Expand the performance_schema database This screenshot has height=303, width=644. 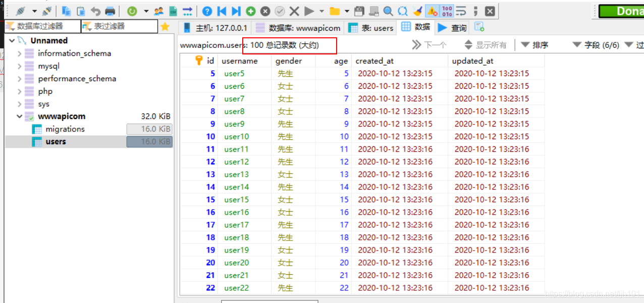(x=20, y=78)
